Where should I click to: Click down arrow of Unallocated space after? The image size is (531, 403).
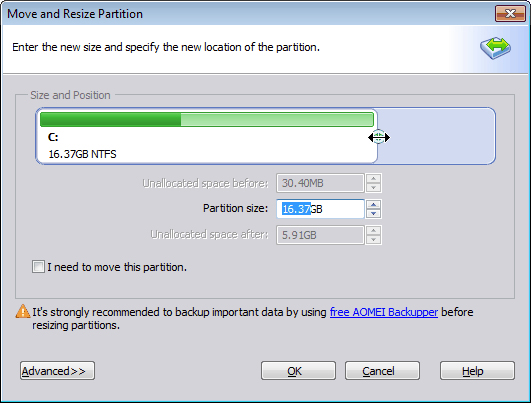tap(373, 239)
